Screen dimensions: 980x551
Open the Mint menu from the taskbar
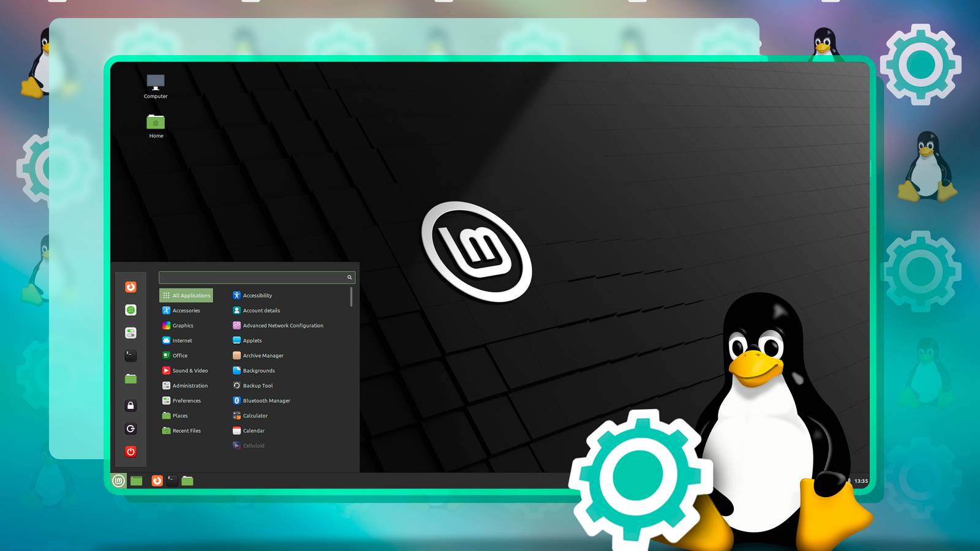click(x=118, y=481)
